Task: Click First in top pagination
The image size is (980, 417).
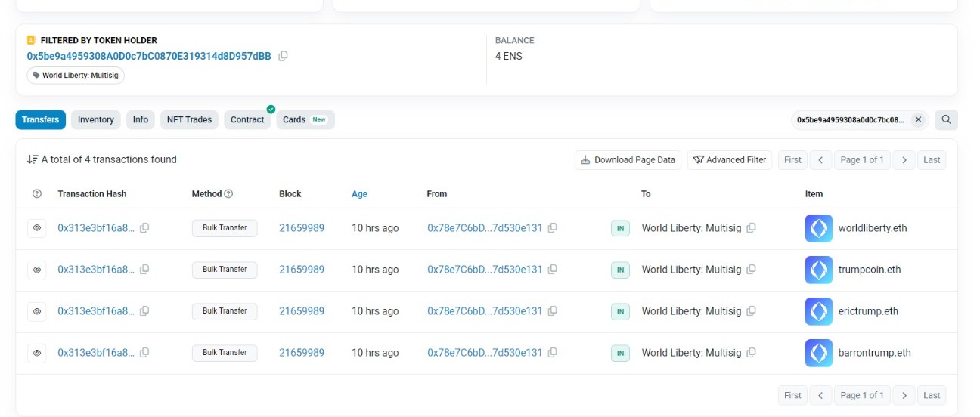Action: (792, 160)
